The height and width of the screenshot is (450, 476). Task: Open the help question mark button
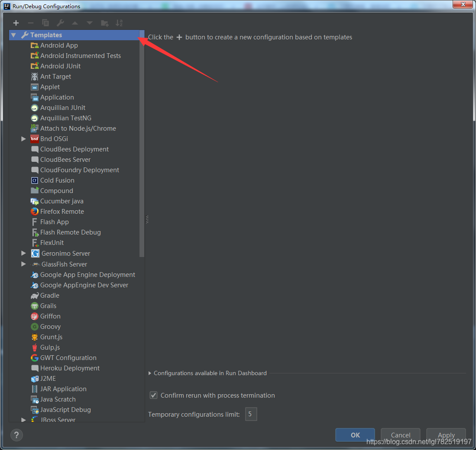pyautogui.click(x=17, y=435)
